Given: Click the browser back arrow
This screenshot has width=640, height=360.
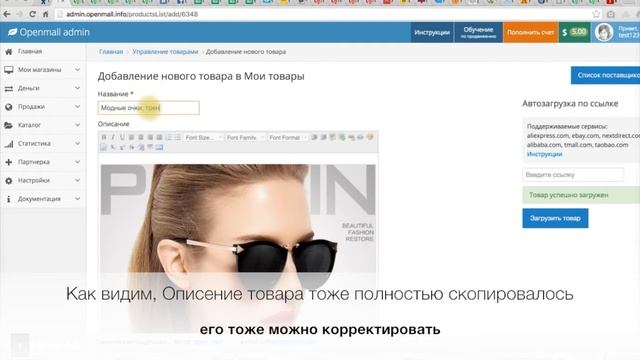Looking at the screenshot, I should coord(7,14).
